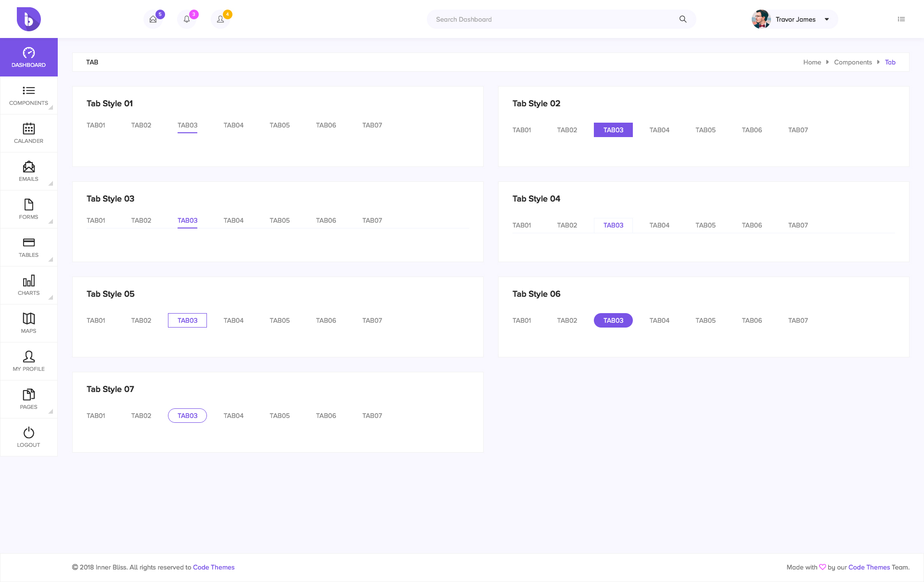Open the hamburger list menu at top right

(901, 19)
